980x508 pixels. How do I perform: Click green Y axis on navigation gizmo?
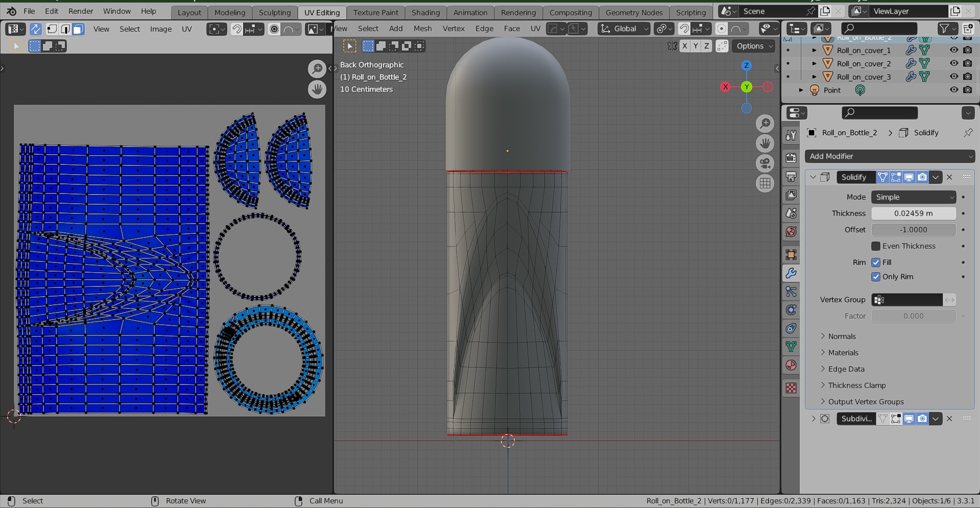click(x=747, y=87)
